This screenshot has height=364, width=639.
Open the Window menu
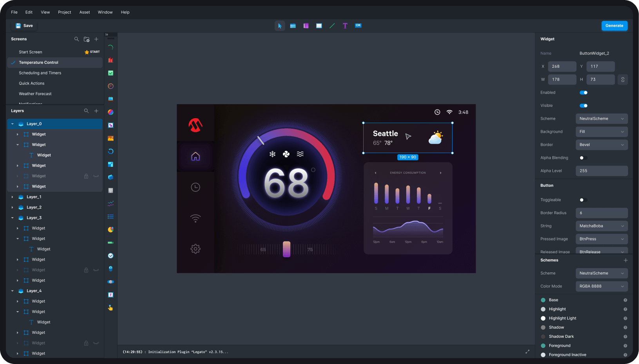[x=105, y=12]
